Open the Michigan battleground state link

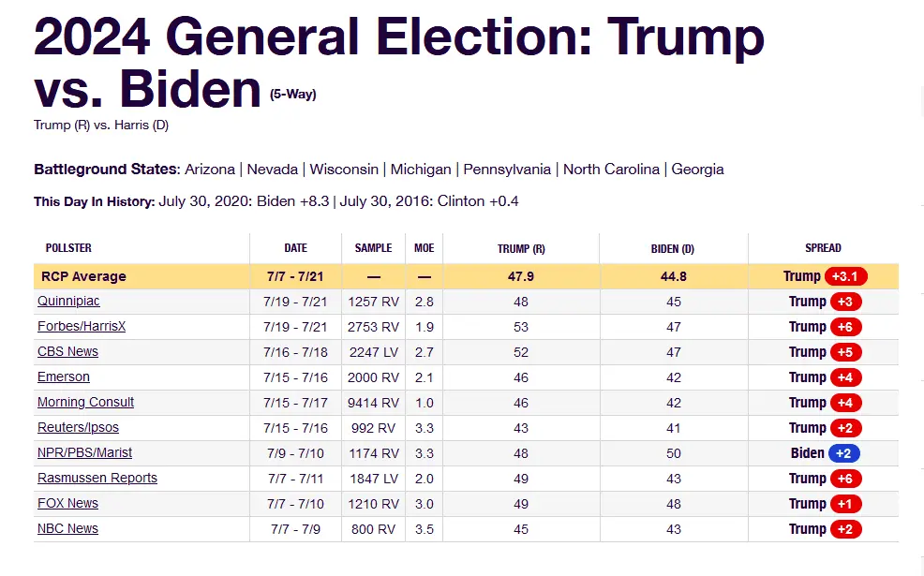tap(421, 170)
